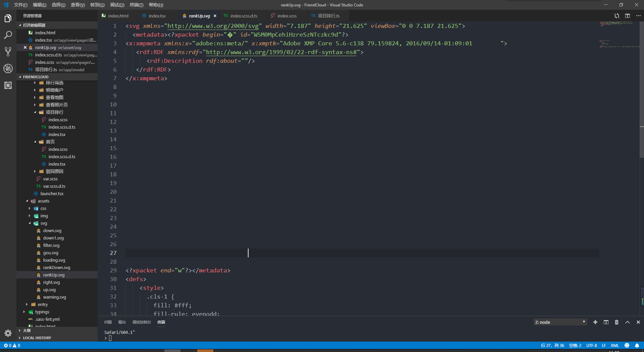Open launcher.tsx in explorer
The height and width of the screenshot is (352, 644).
52,193
